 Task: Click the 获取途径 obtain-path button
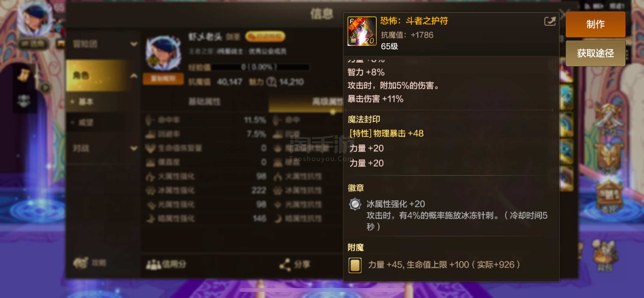point(595,53)
